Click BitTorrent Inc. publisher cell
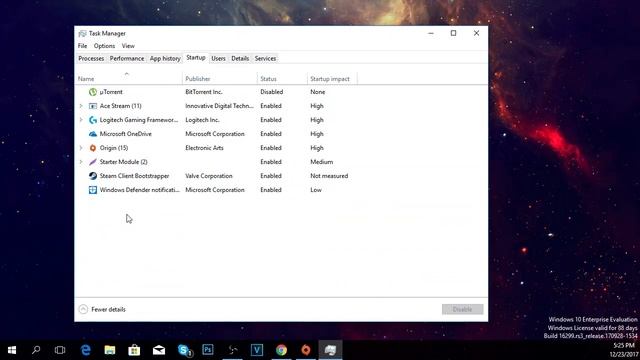 click(204, 92)
